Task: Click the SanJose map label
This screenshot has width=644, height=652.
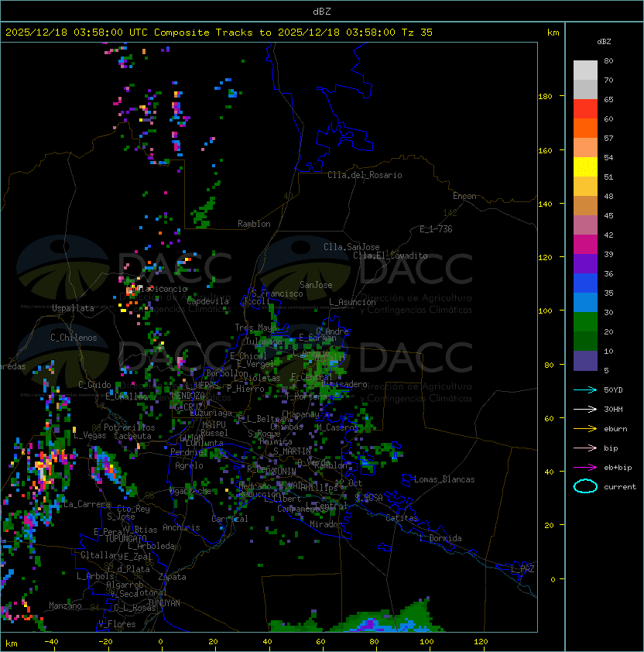Action: [x=316, y=285]
